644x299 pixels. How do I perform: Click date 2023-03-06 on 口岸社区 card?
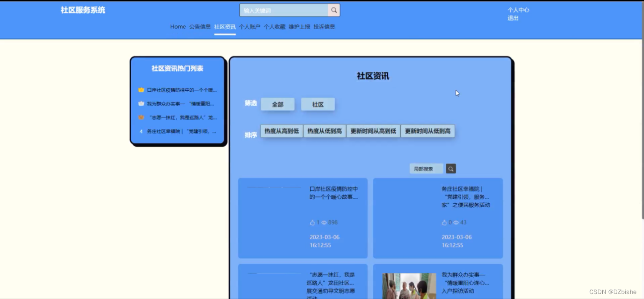coord(325,241)
